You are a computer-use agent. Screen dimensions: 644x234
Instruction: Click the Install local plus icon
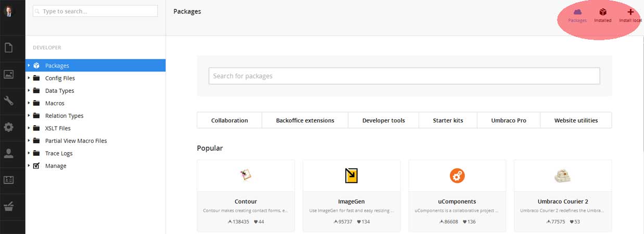(x=630, y=12)
